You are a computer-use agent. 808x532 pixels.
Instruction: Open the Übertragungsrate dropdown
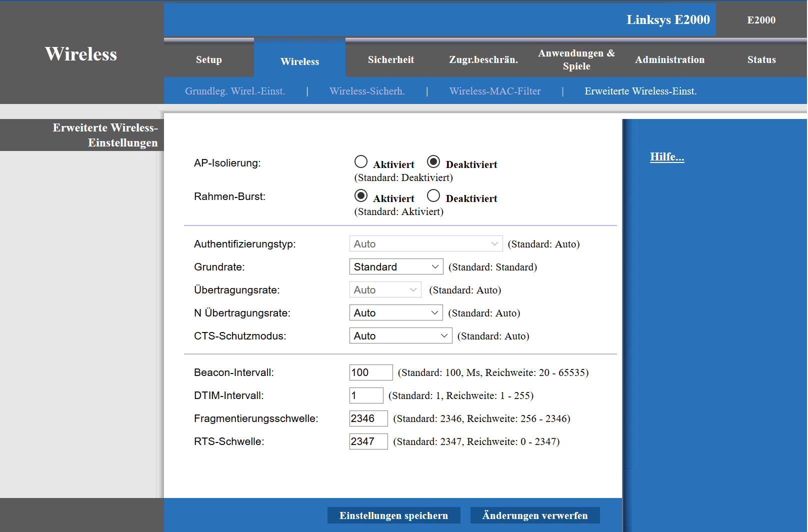[x=385, y=290]
